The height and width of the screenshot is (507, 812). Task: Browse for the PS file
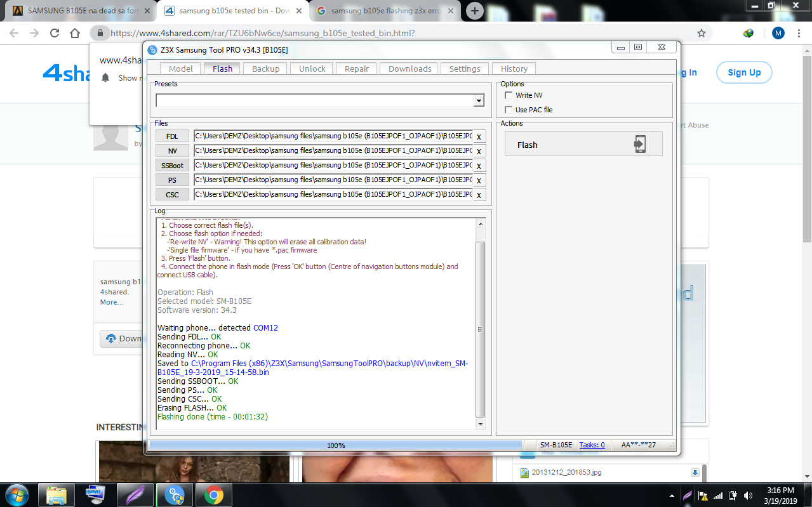click(x=172, y=180)
